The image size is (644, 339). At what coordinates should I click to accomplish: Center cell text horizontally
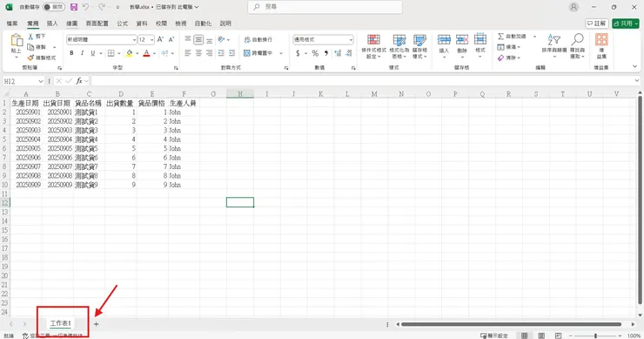[x=198, y=53]
